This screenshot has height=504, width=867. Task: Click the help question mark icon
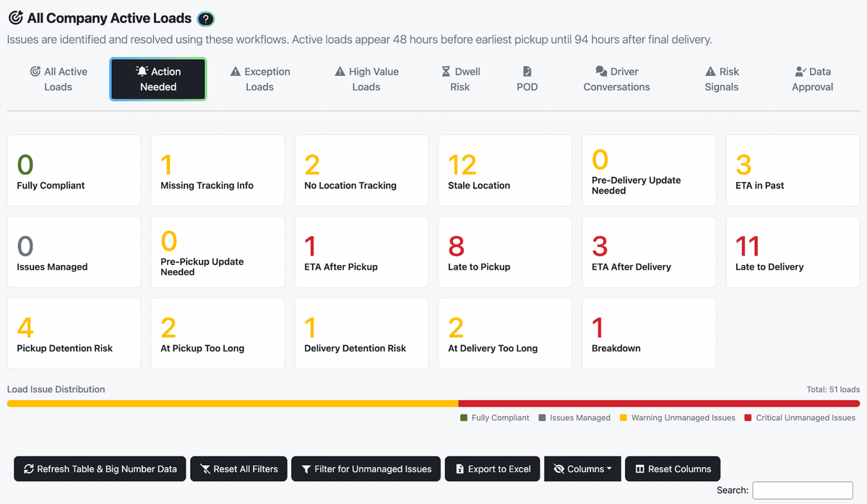pyautogui.click(x=206, y=19)
